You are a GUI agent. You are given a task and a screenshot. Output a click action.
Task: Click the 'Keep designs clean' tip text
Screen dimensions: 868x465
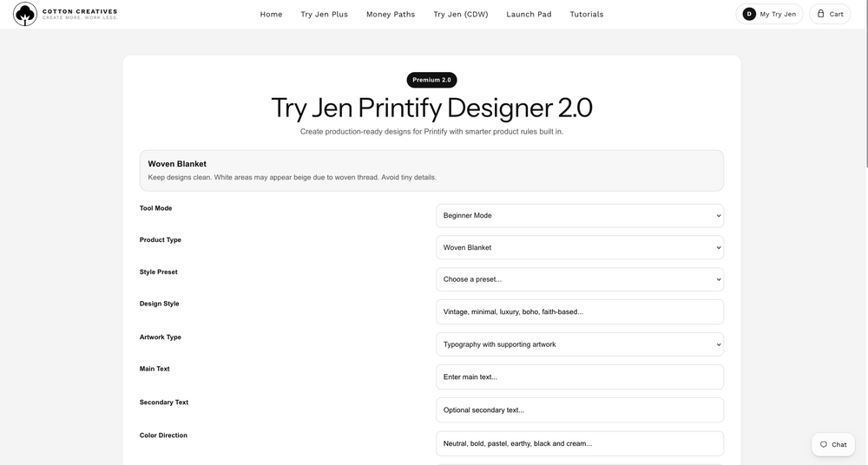[x=293, y=178]
